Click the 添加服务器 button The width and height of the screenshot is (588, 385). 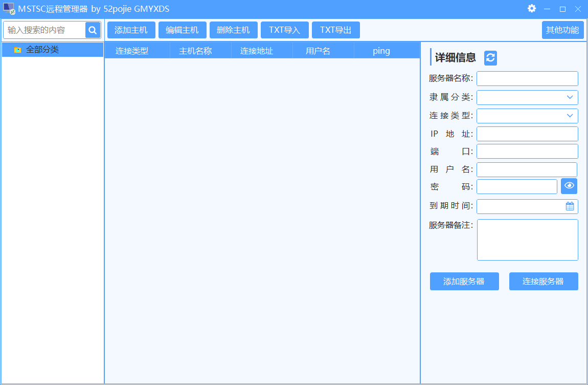pyautogui.click(x=464, y=282)
